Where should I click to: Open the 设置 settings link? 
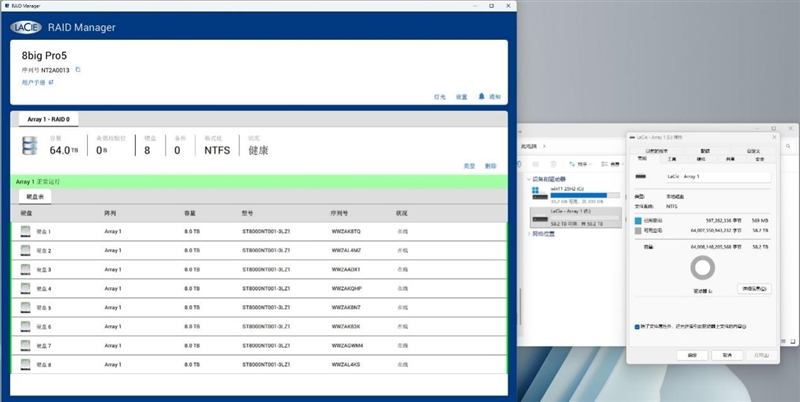(461, 97)
